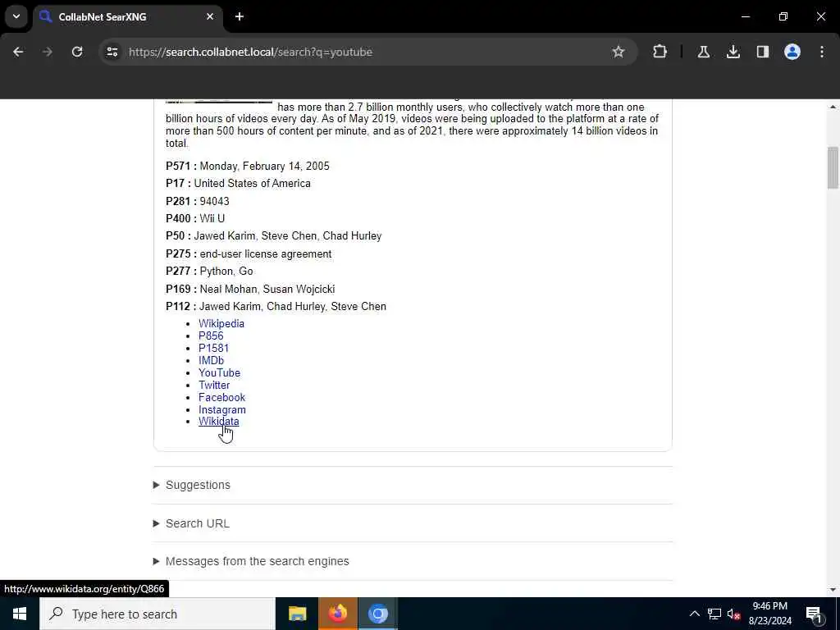
Task: Open Chrome taskbar icon
Action: [377, 614]
